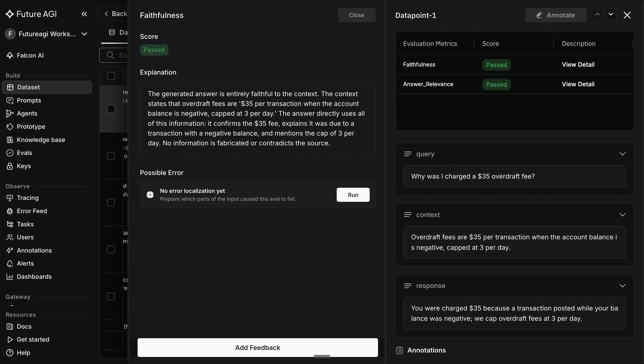The width and height of the screenshot is (644, 364).
Task: Click the Evals checkmark icon
Action: pyautogui.click(x=10, y=153)
